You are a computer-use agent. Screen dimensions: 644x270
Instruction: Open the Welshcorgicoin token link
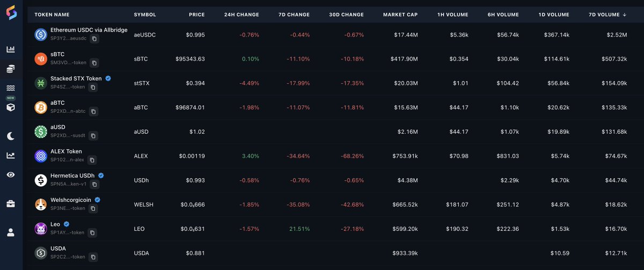pos(71,200)
